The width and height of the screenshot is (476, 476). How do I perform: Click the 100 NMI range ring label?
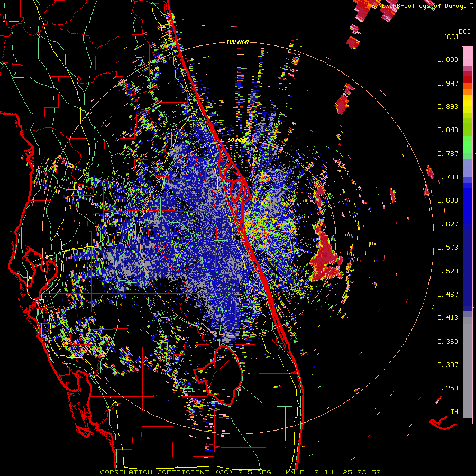point(237,42)
